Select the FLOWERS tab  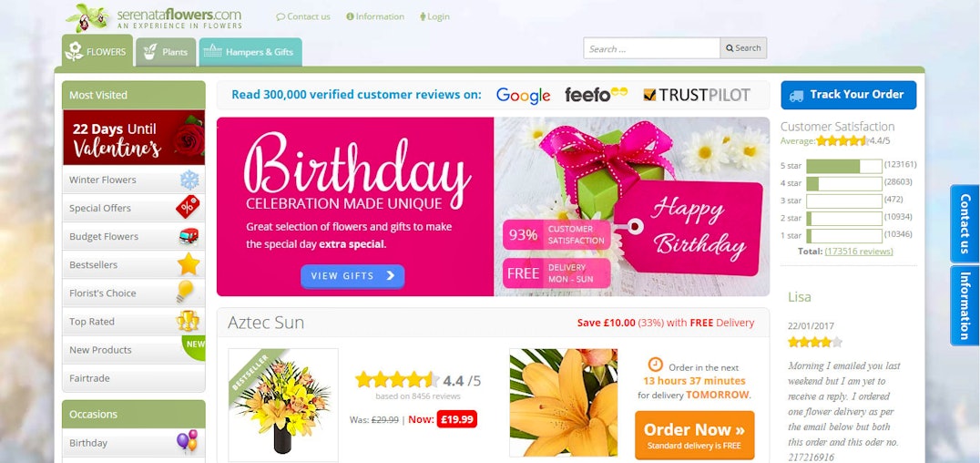(x=97, y=51)
